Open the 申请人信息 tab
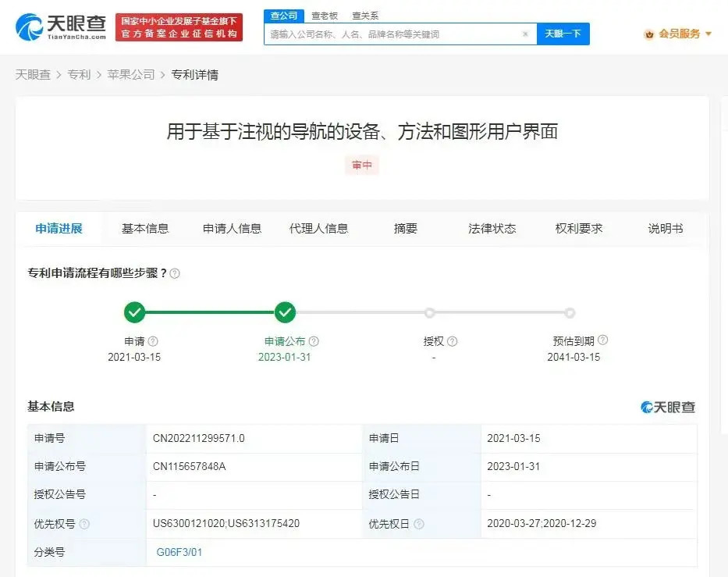This screenshot has height=577, width=728. point(233,229)
